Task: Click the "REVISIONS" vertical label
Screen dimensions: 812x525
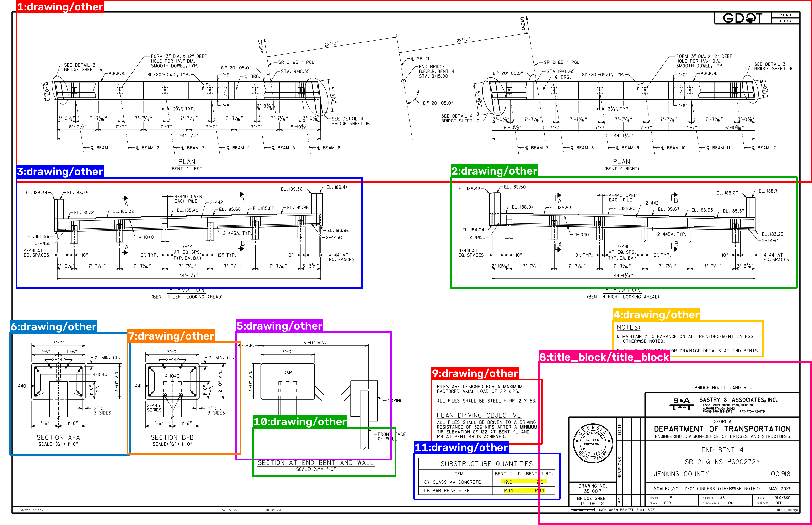Action: (620, 468)
